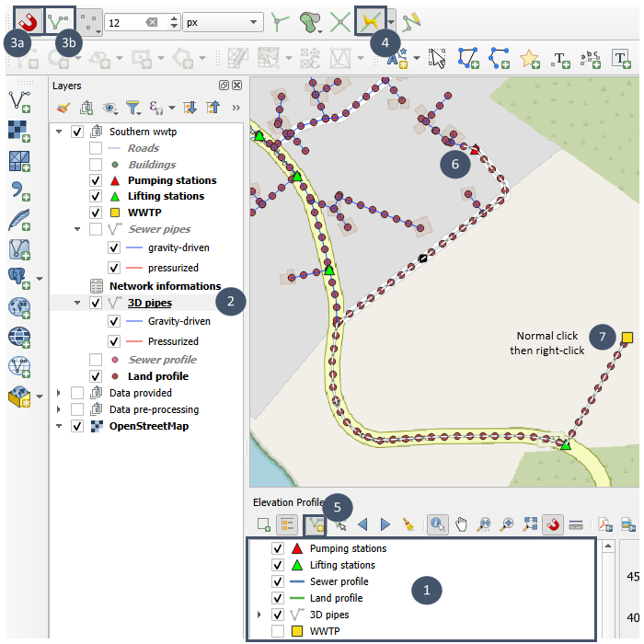This screenshot has width=644, height=644.
Task: Click the broom clear icon in Elevation Profile
Action: click(407, 524)
